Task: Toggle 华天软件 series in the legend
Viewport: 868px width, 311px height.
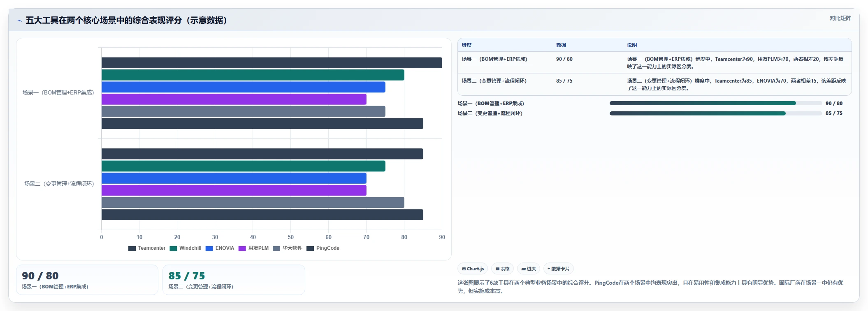Action: coord(288,248)
